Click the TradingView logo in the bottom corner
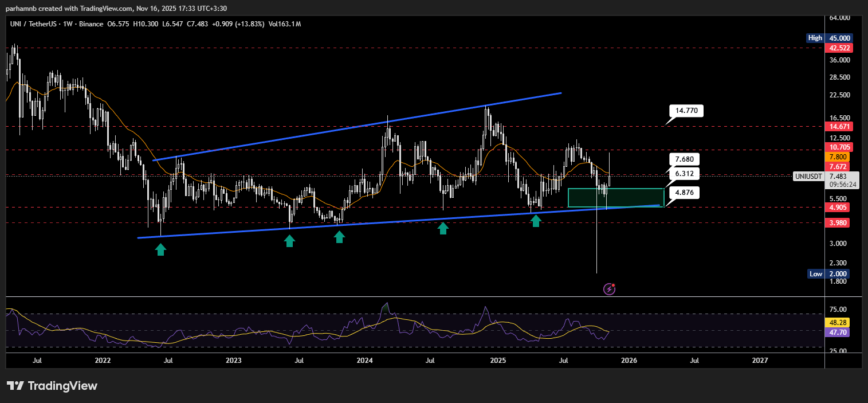 52,386
